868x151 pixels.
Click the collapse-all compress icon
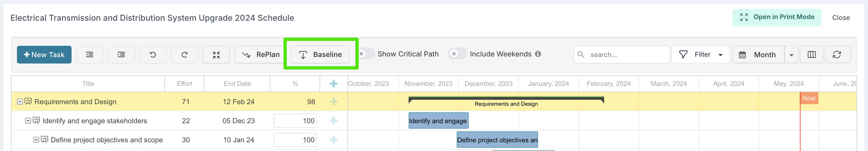point(216,55)
